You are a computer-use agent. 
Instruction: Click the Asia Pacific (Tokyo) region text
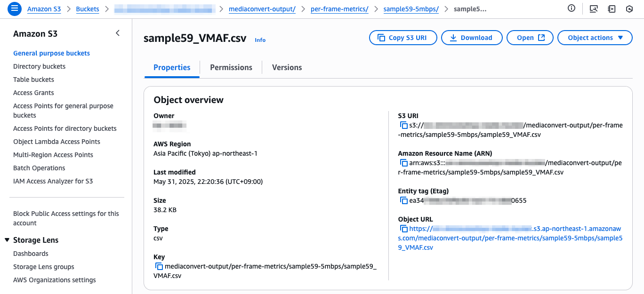click(x=205, y=153)
